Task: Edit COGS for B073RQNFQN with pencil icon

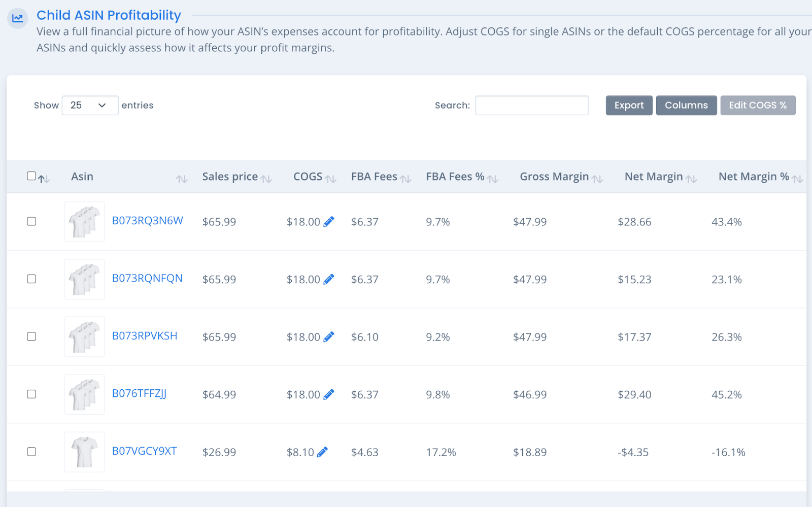Action: pos(329,279)
